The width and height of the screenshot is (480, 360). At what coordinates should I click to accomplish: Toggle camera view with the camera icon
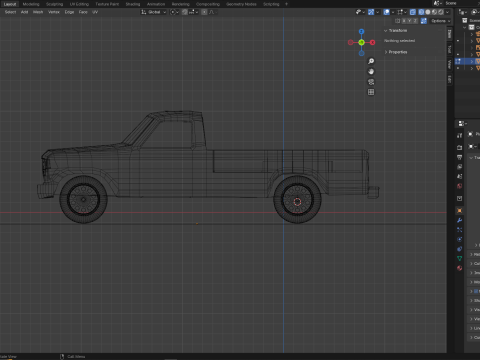coord(371,82)
